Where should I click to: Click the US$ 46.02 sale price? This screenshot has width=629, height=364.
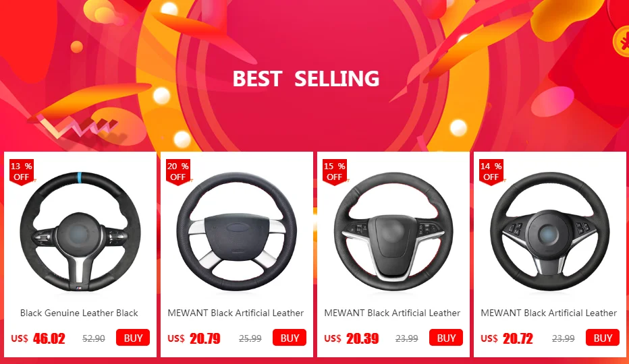tap(38, 338)
